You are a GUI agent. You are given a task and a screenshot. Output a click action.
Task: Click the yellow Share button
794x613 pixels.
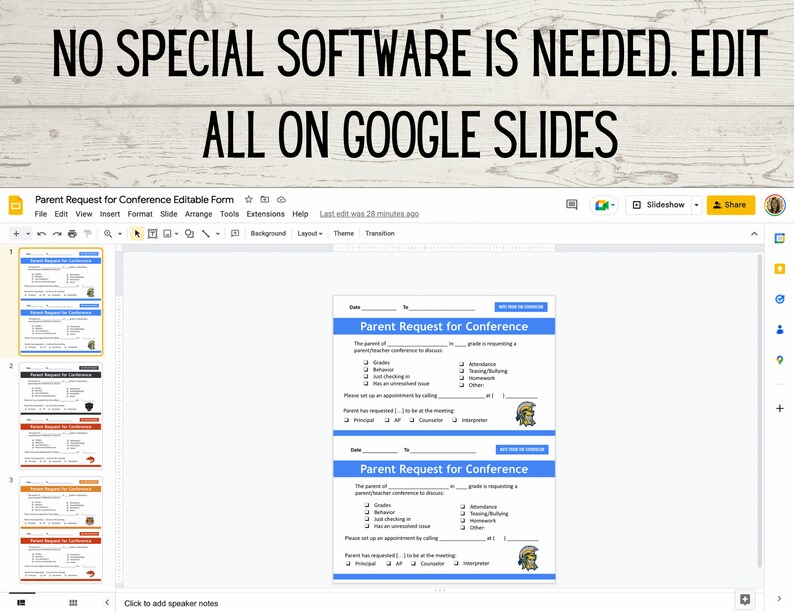[x=731, y=205]
